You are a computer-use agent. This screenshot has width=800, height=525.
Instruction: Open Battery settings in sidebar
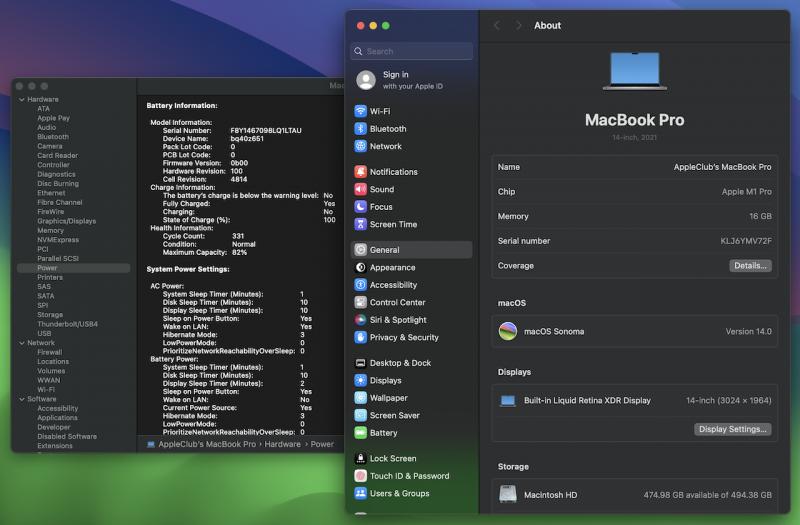click(383, 433)
